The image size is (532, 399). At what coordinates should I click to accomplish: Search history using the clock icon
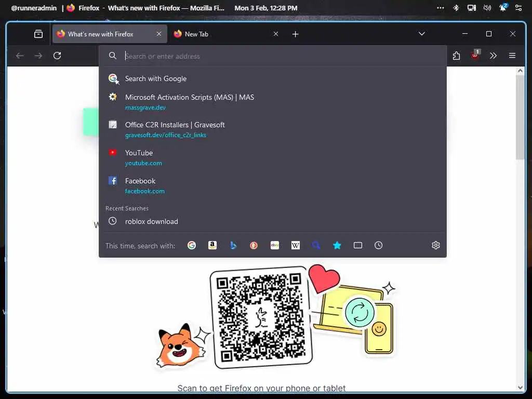click(378, 245)
